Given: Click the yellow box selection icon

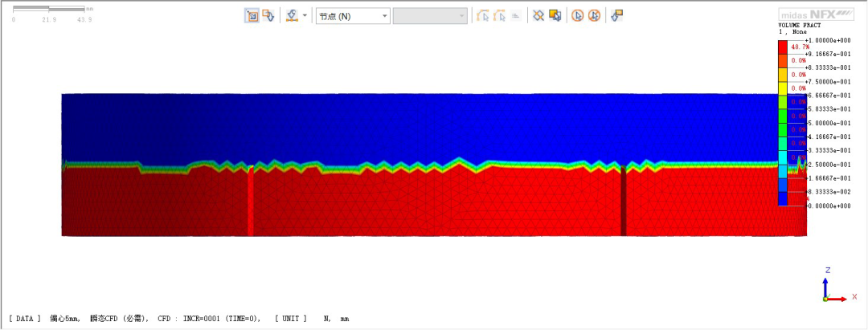Looking at the screenshot, I should [x=555, y=15].
